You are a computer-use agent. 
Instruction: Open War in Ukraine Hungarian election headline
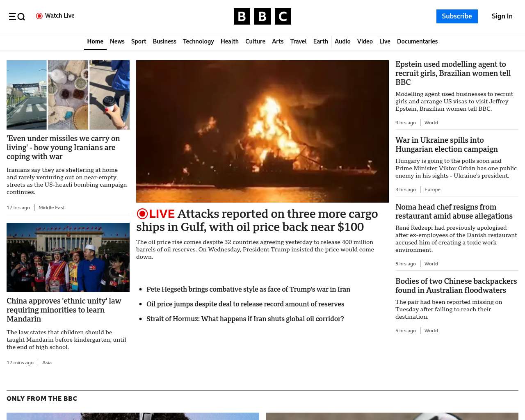[x=447, y=145]
